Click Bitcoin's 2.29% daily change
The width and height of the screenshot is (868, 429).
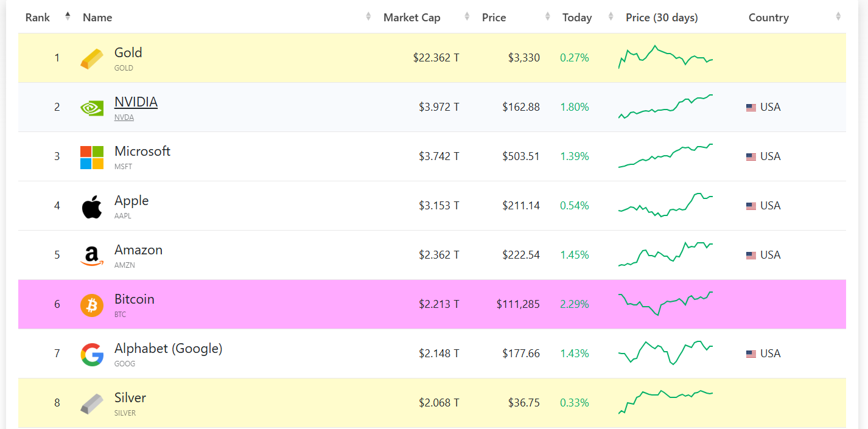575,304
